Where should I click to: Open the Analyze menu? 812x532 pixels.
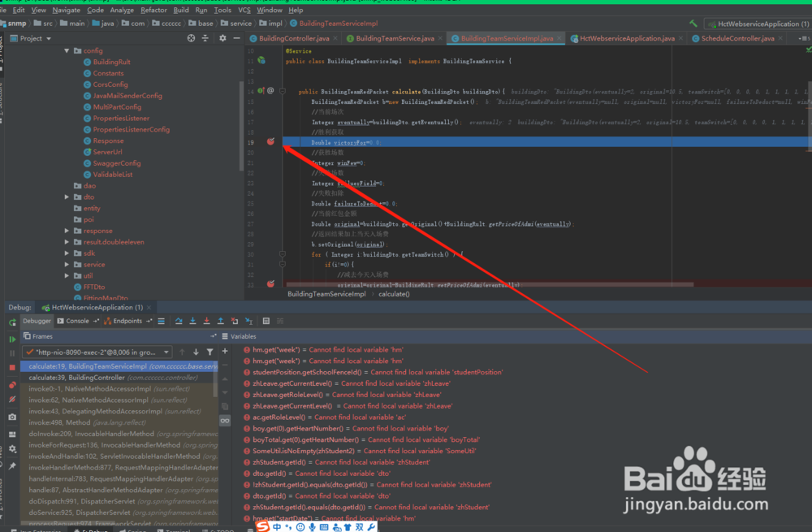[123, 10]
